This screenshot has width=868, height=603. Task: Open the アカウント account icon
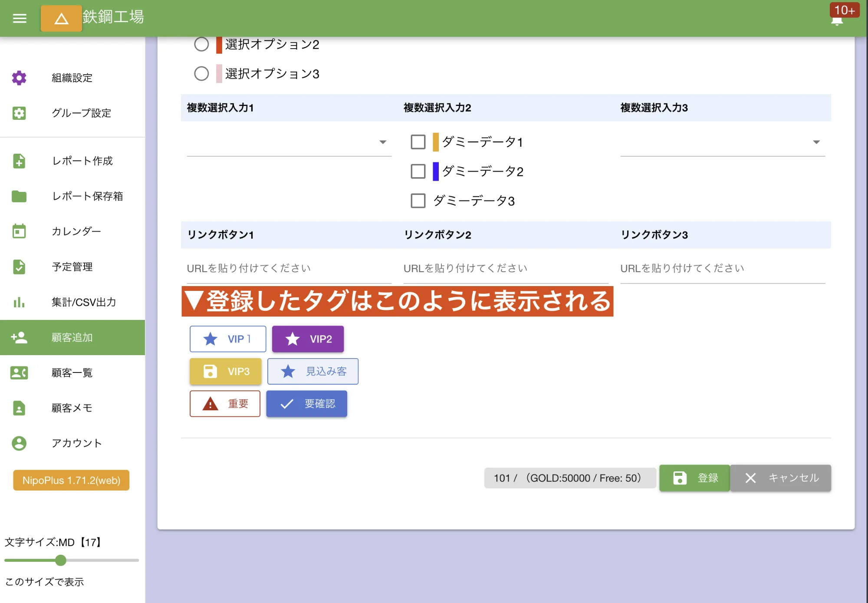(19, 443)
